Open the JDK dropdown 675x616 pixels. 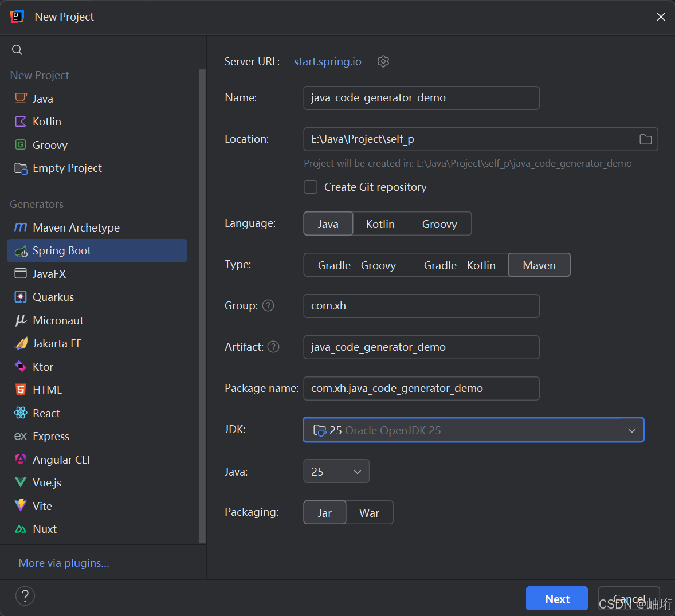pos(473,430)
